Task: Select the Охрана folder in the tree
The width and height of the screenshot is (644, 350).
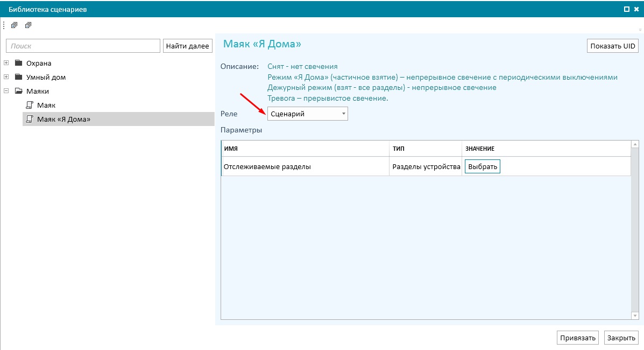Action: [x=39, y=64]
